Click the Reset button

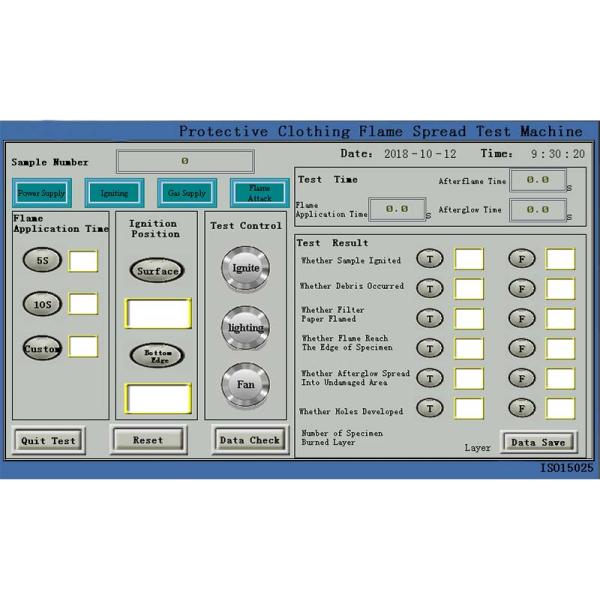click(x=148, y=439)
